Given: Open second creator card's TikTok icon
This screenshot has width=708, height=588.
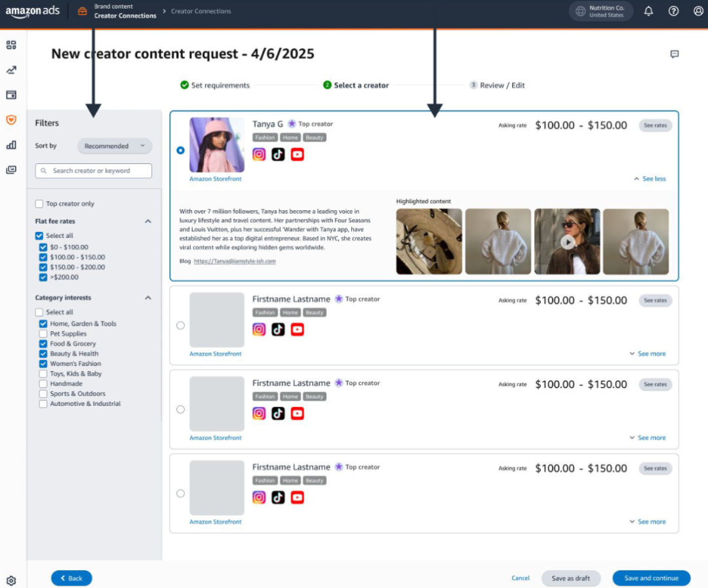Looking at the screenshot, I should [278, 330].
